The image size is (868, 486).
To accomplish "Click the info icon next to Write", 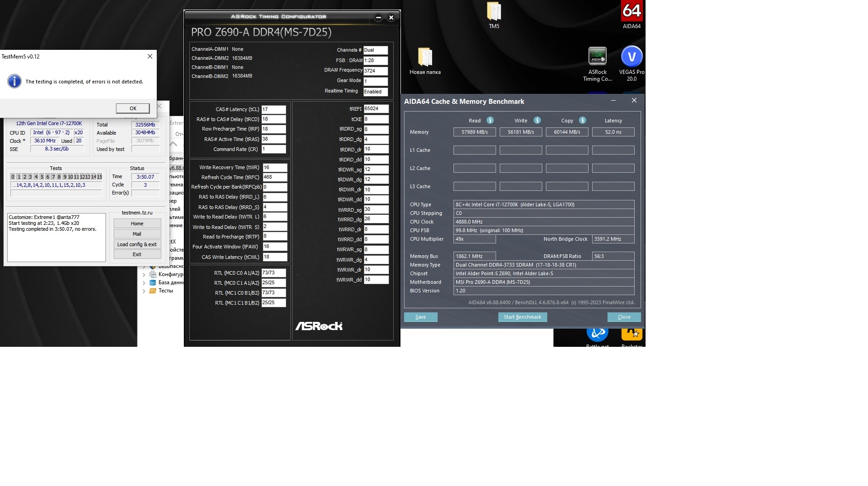I will click(x=537, y=120).
